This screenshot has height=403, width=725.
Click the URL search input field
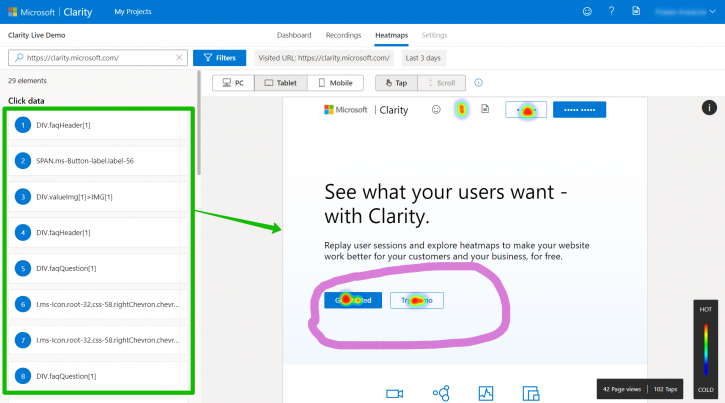98,58
